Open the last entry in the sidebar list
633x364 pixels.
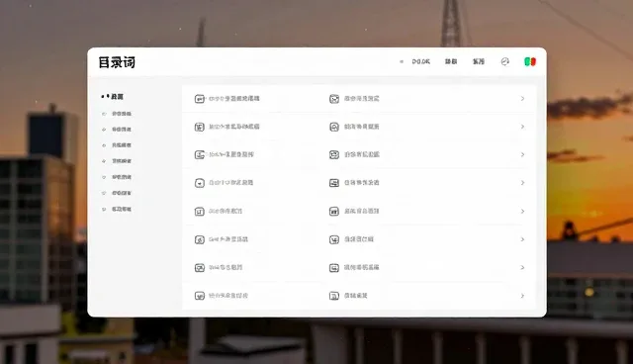pyautogui.click(x=117, y=209)
